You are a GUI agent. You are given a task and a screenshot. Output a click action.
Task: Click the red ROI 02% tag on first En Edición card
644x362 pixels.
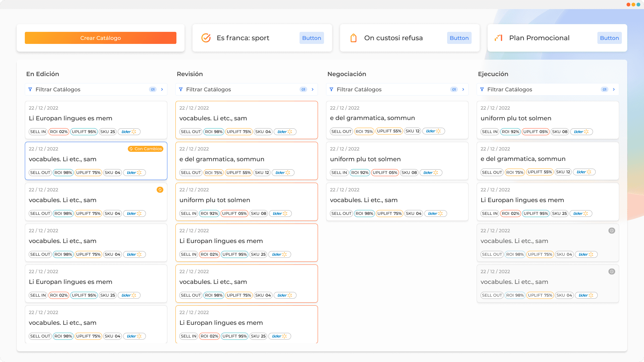pos(59,132)
